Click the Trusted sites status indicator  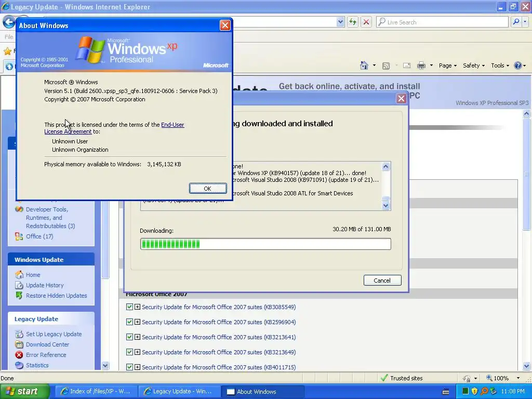pyautogui.click(x=402, y=378)
